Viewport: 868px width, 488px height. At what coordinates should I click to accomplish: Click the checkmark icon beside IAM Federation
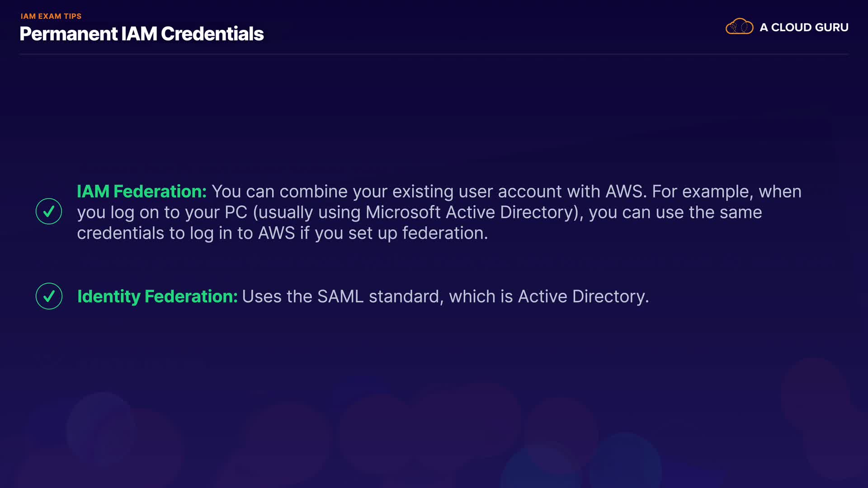[x=49, y=211]
